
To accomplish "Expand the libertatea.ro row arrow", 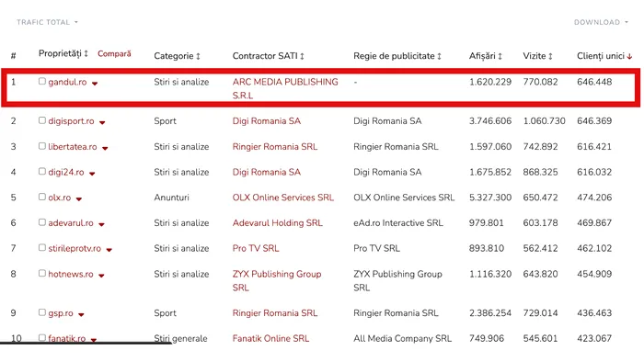I will click(105, 149).
